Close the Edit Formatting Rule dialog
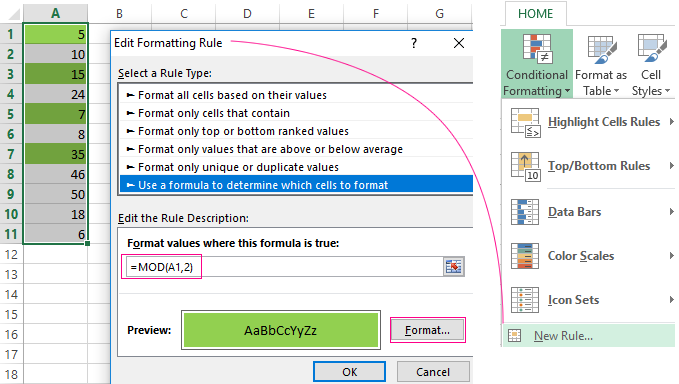This screenshot has width=679, height=384. [x=459, y=43]
